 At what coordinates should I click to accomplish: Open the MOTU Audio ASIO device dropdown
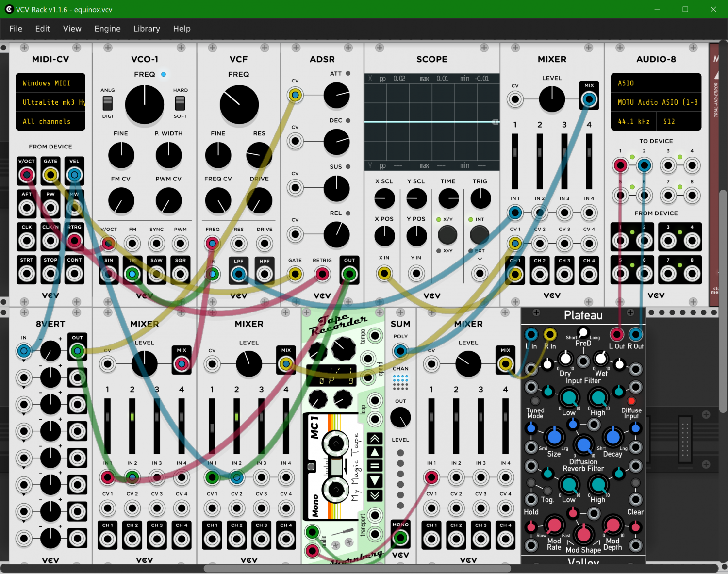656,102
